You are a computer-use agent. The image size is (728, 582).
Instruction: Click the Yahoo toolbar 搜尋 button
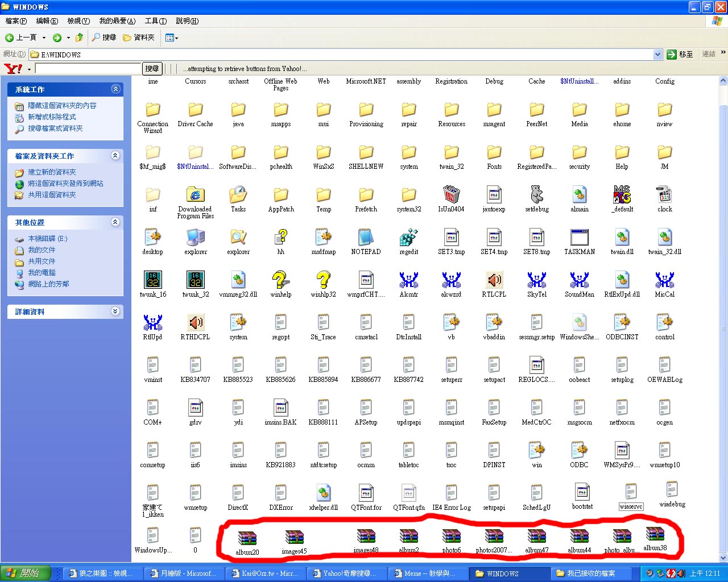tap(152, 69)
